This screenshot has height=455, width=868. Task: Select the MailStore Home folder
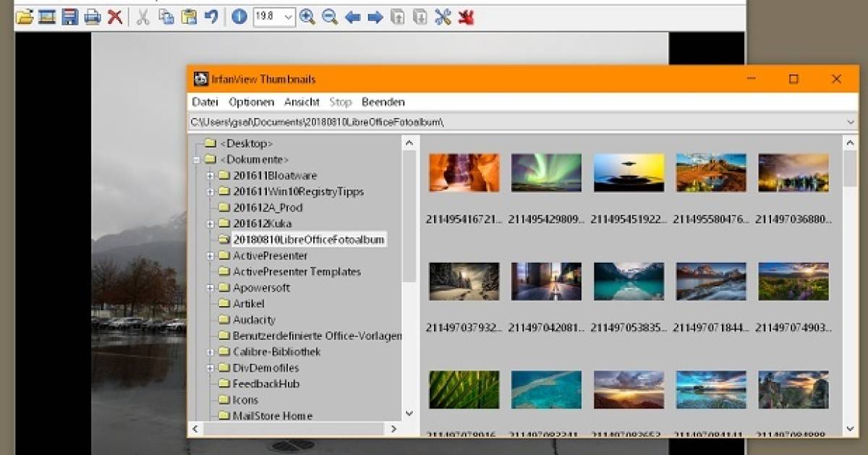pyautogui.click(x=273, y=415)
